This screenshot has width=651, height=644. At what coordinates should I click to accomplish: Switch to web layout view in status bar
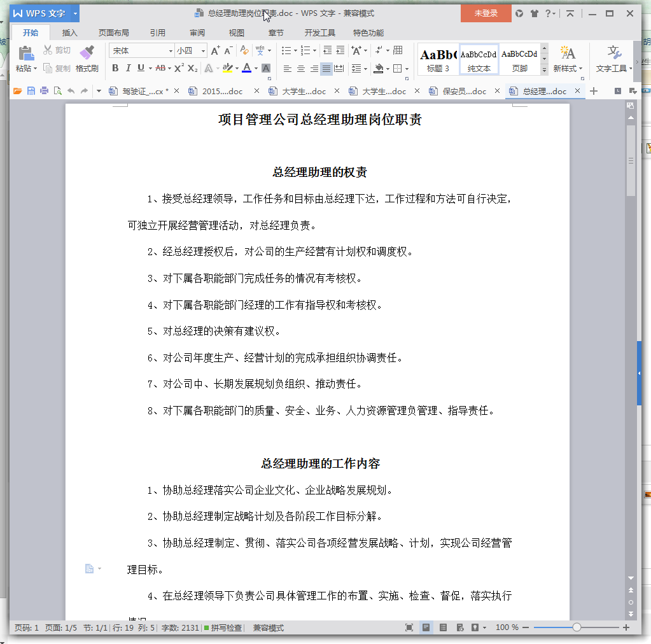click(x=460, y=627)
